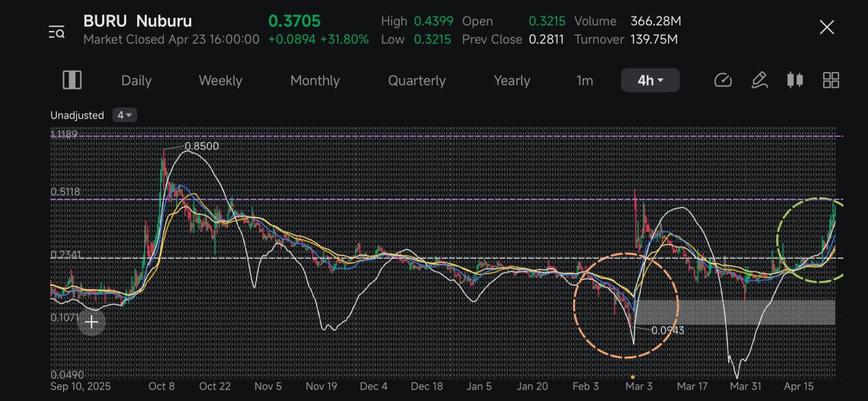The height and width of the screenshot is (401, 868).
Task: Open the 4 indicator count dropdown
Action: point(124,115)
